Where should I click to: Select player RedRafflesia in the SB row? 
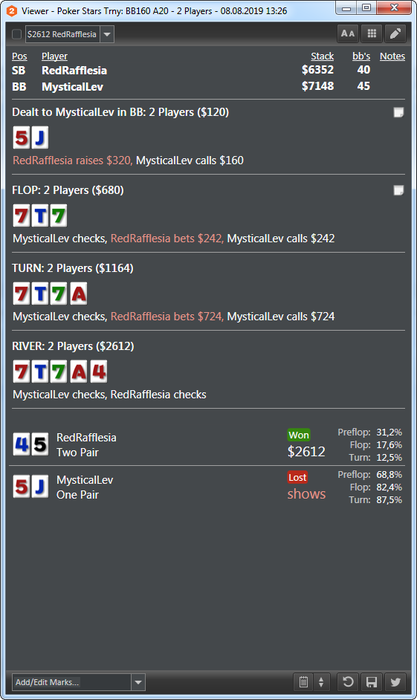coord(74,71)
